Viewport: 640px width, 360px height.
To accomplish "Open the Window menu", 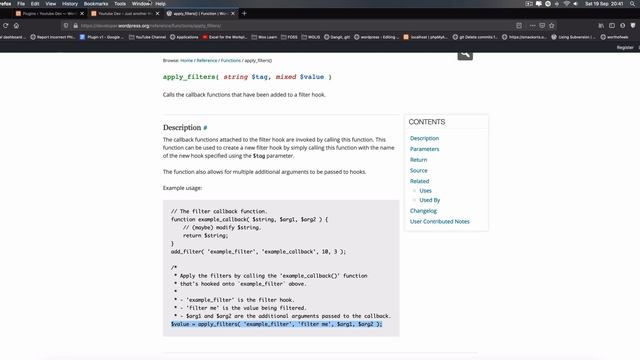I will [141, 4].
